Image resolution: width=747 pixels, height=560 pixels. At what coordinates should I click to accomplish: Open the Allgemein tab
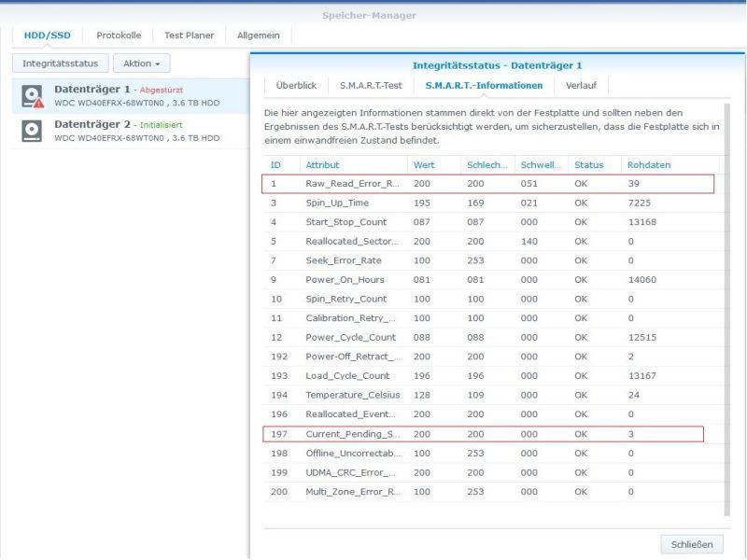click(259, 35)
